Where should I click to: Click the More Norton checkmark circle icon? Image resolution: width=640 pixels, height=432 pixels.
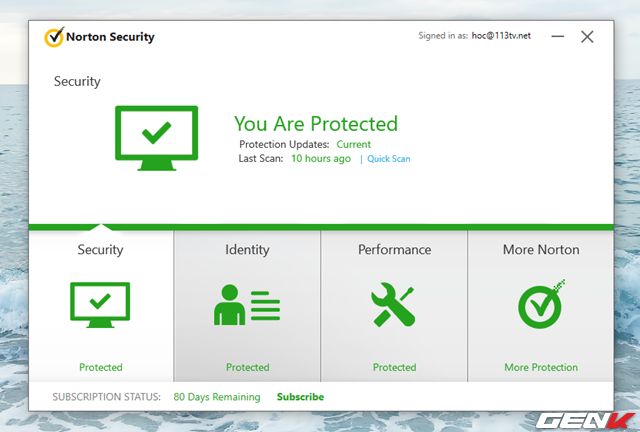(541, 305)
